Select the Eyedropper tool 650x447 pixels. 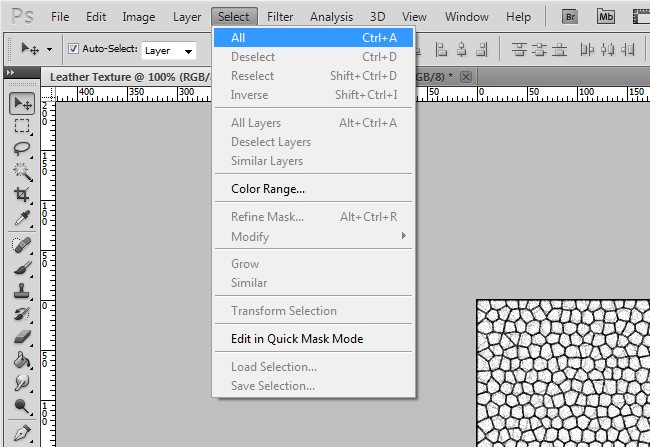click(x=22, y=218)
